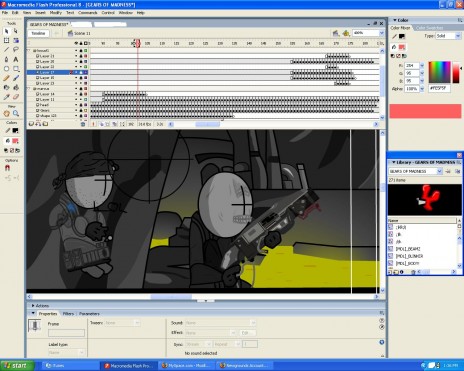
Task: Toggle outline view of Layer 26
Action: click(86, 61)
